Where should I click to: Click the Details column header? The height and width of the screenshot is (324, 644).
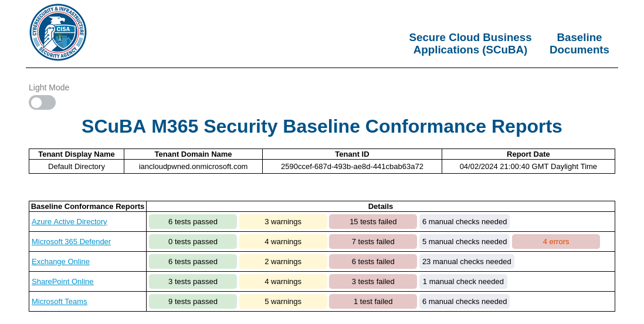380,207
